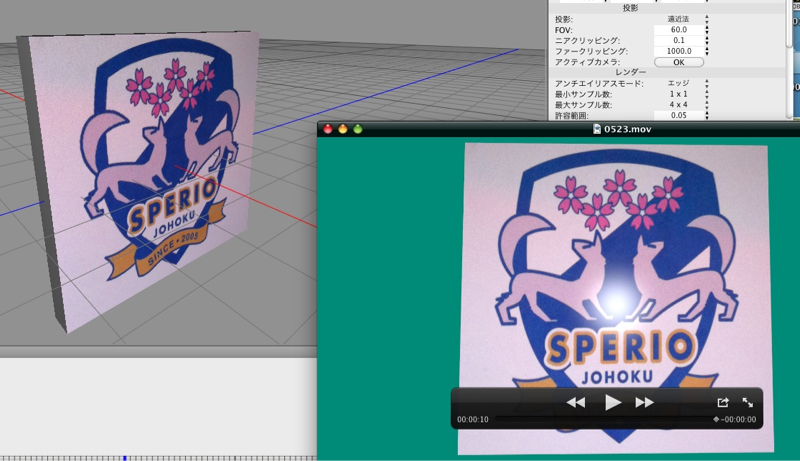Close the 0523.mov window
800x461 pixels.
[x=328, y=129]
